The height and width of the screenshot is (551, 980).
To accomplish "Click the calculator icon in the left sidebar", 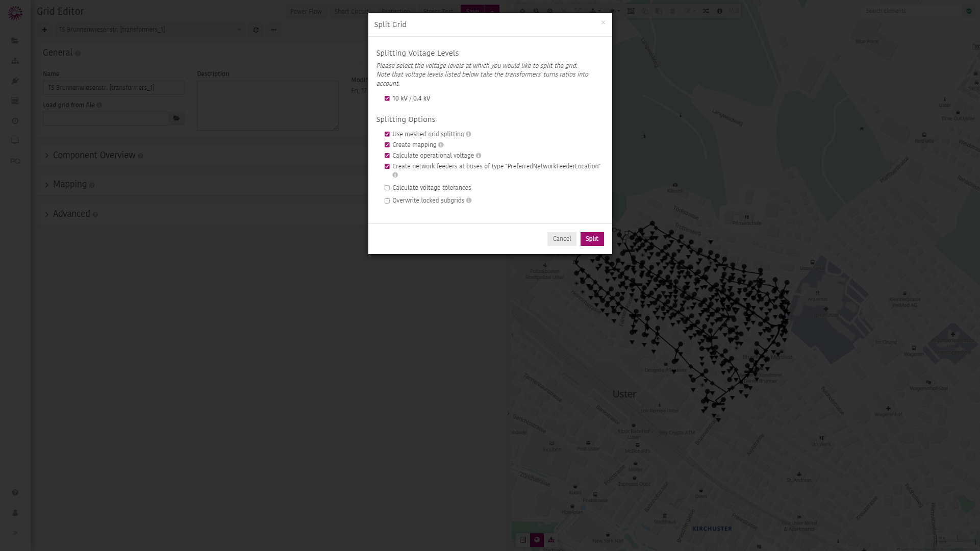I will coord(15,101).
